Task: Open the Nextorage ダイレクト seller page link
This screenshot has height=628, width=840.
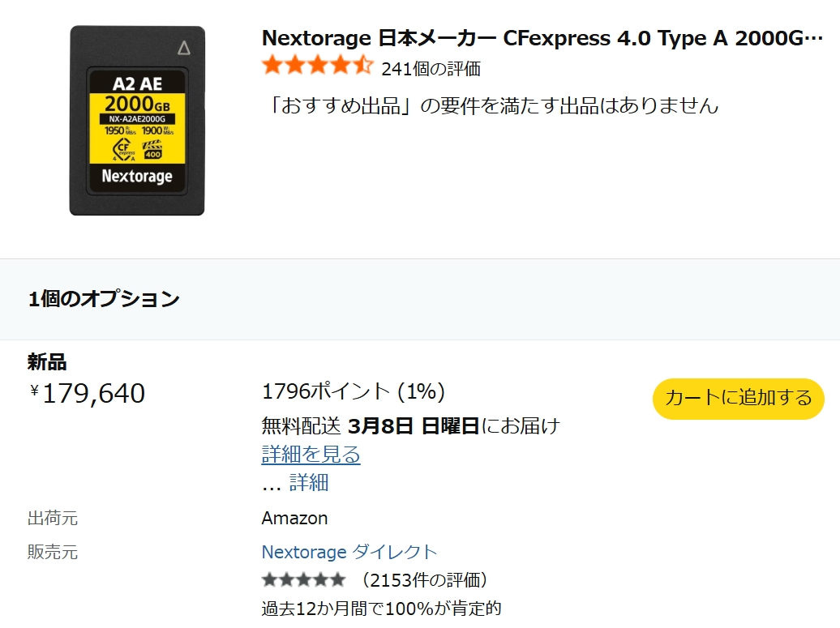Action: tap(349, 553)
